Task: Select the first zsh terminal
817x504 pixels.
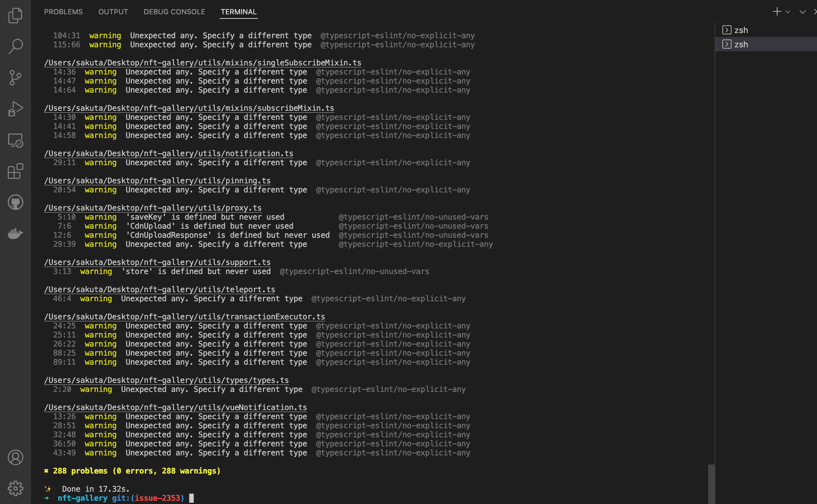Action: pos(741,30)
